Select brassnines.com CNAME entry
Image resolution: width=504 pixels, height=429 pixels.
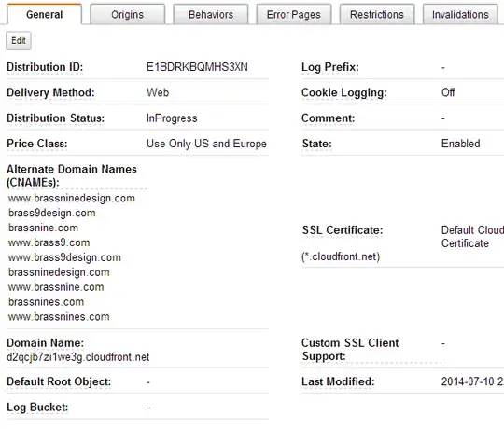point(47,302)
